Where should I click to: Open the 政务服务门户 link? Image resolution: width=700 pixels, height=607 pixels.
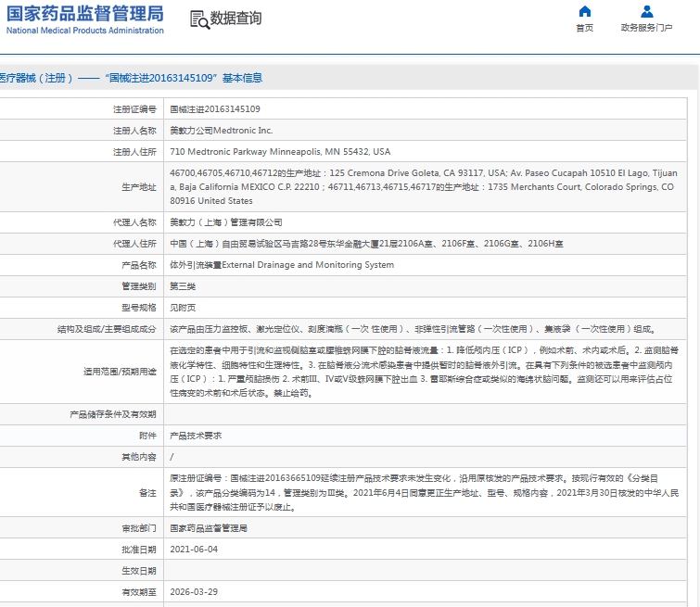pos(646,28)
